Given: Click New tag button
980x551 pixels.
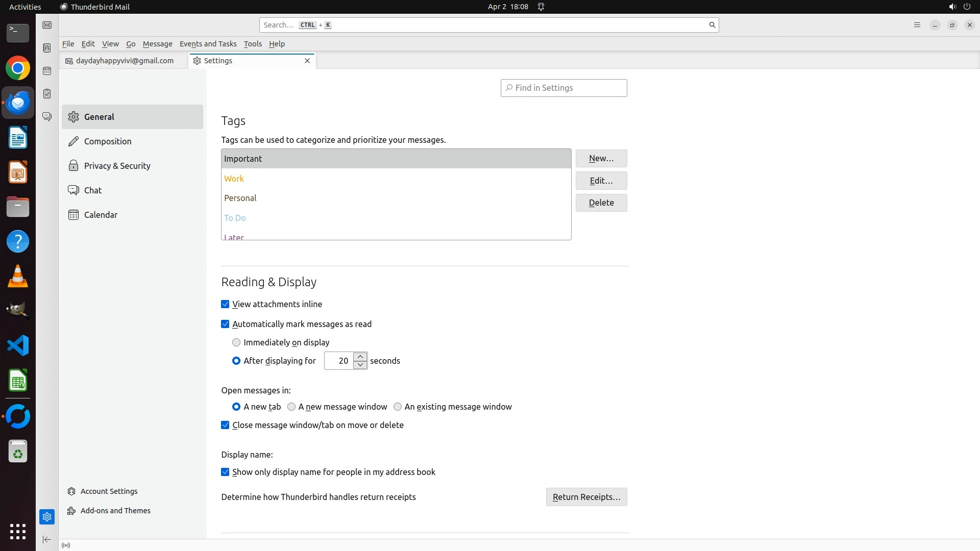Looking at the screenshot, I should [x=601, y=159].
